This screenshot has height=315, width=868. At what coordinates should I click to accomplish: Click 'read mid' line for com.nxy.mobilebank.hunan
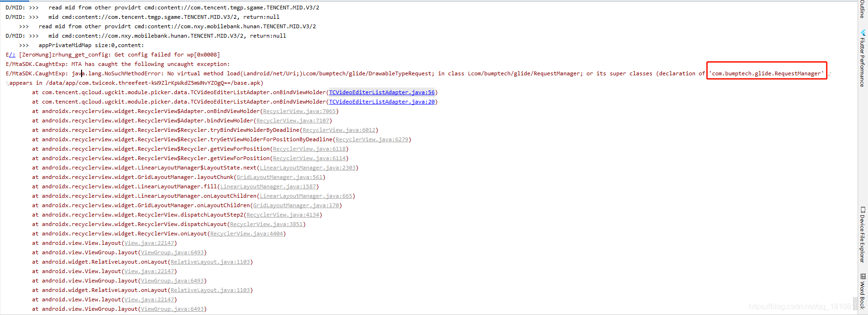coord(177,26)
